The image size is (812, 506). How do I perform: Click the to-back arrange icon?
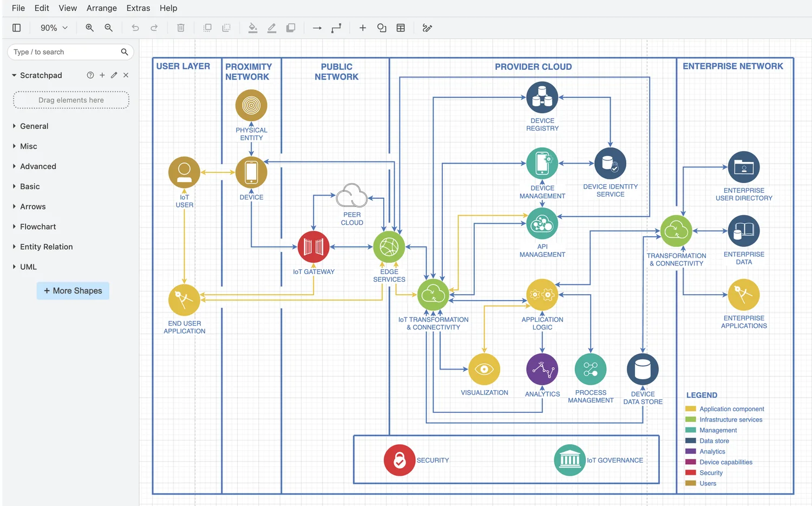click(x=226, y=28)
